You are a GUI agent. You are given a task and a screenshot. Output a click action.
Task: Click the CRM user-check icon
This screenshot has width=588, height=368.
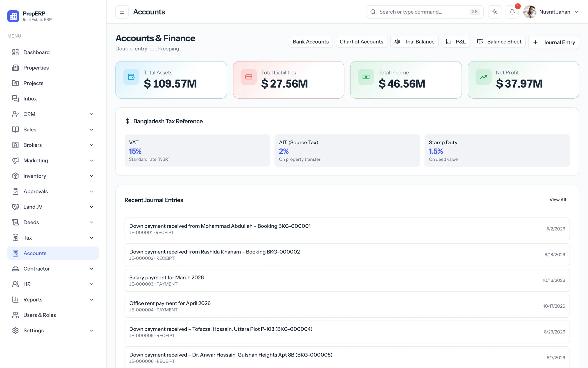click(x=15, y=114)
